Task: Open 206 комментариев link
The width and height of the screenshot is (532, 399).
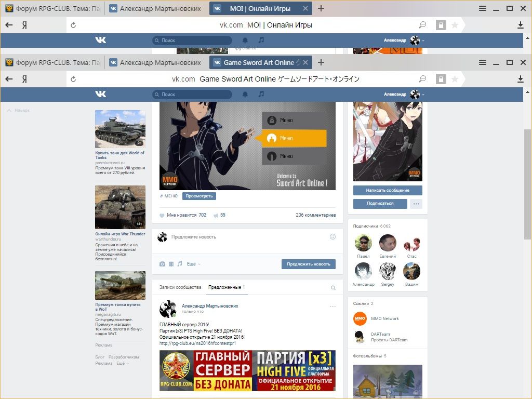Action: [x=315, y=215]
